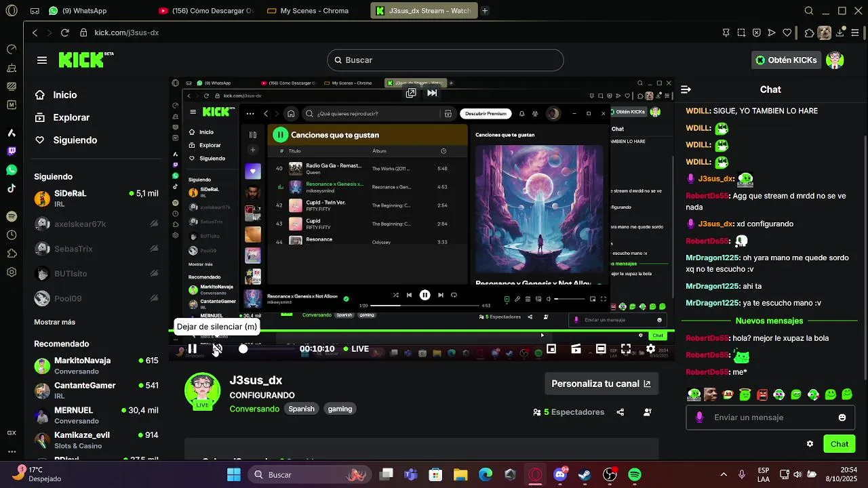Open recommended channel MERNUEL
868x488 pixels.
pyautogui.click(x=96, y=415)
